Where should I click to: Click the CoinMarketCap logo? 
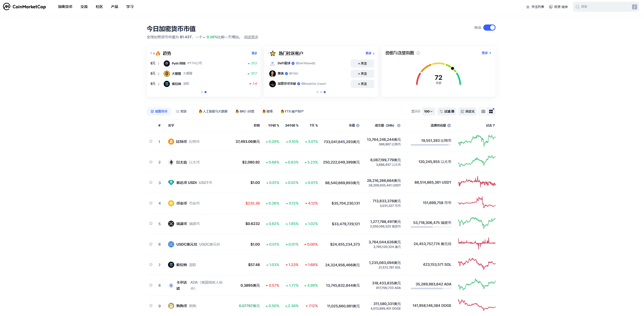pyautogui.click(x=24, y=7)
